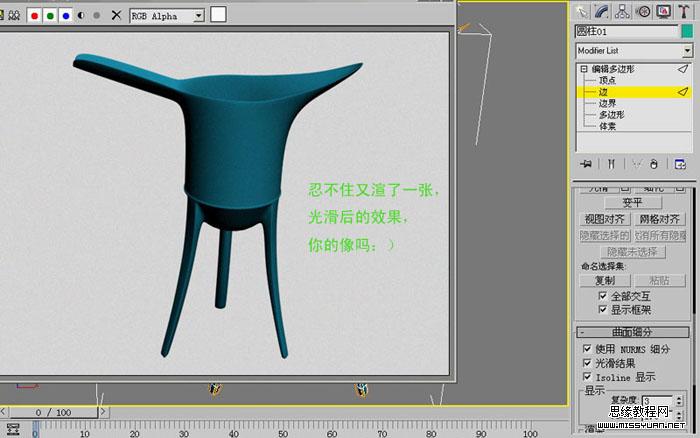This screenshot has height=438, width=700.
Task: Toggle the 全部交互 checkbox
Action: coord(602,296)
